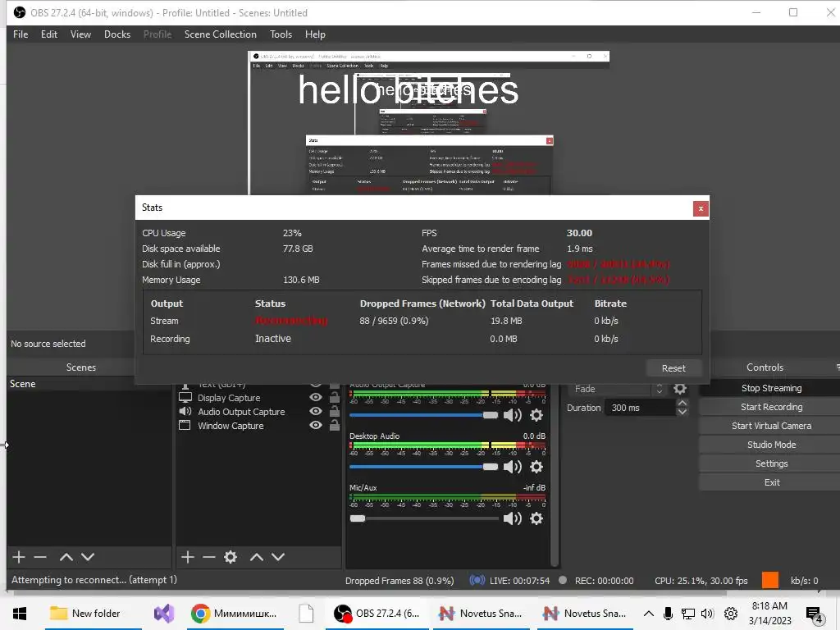Image resolution: width=840 pixels, height=630 pixels.
Task: Click Start Recording button
Action: click(x=771, y=407)
